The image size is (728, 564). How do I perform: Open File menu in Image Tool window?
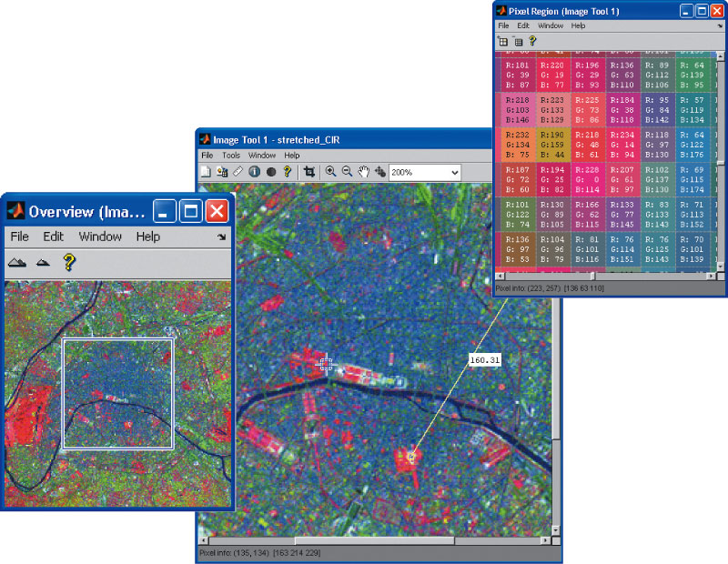point(207,155)
